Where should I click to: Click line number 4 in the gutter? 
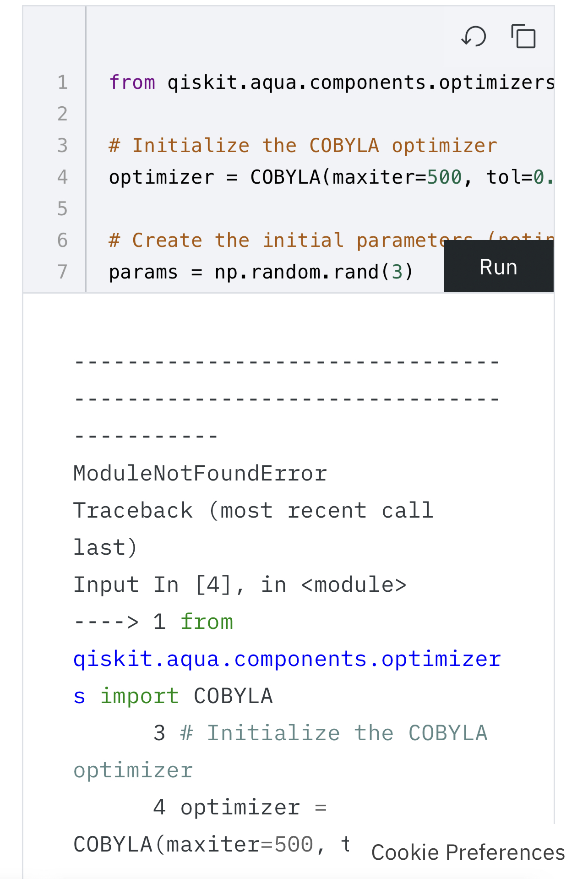pos(62,177)
